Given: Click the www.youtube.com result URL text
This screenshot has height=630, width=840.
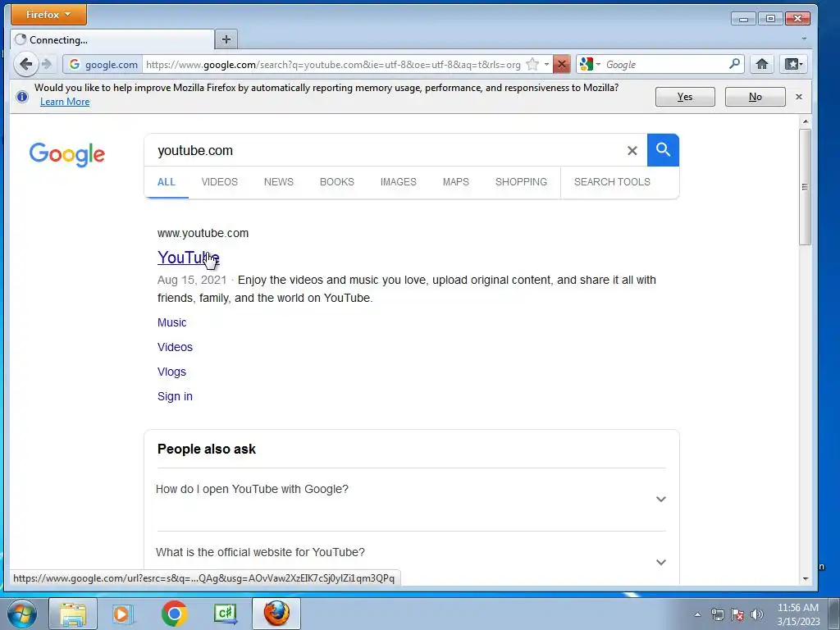Looking at the screenshot, I should (203, 233).
